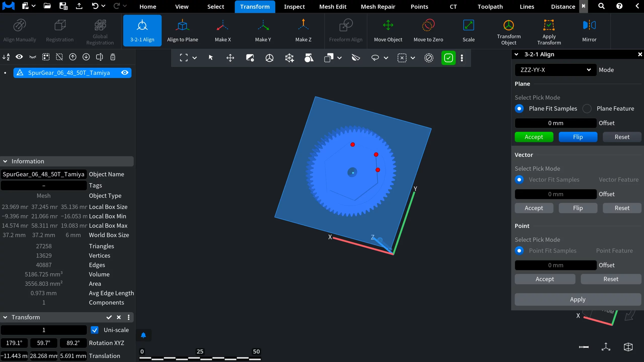Image resolution: width=644 pixels, height=362 pixels.
Task: Select the Plane Feature radio button
Action: pyautogui.click(x=587, y=109)
